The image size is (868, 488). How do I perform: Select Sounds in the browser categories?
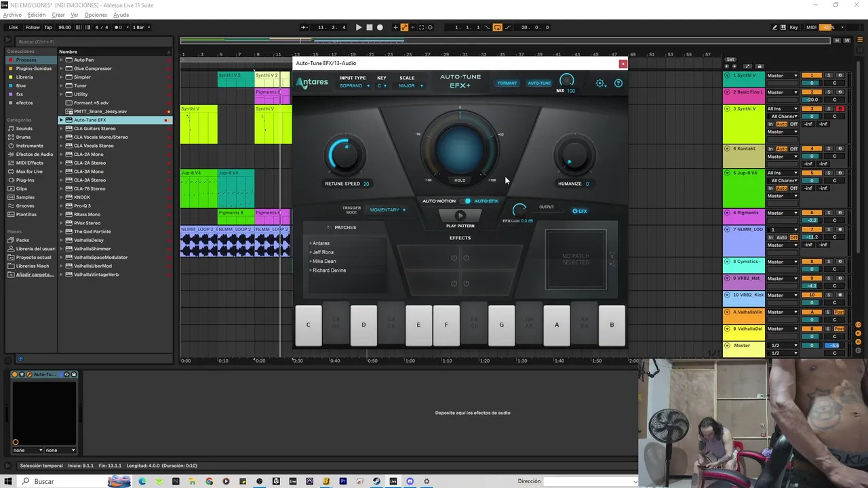tap(24, 128)
